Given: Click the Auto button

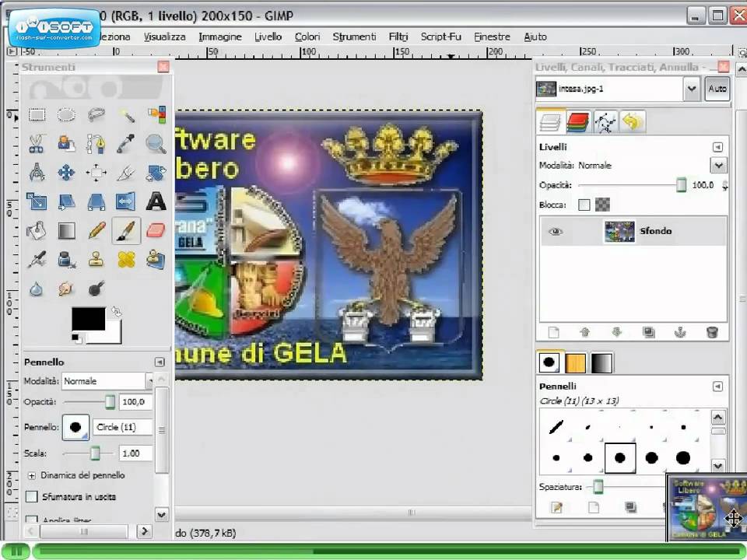Looking at the screenshot, I should [717, 89].
